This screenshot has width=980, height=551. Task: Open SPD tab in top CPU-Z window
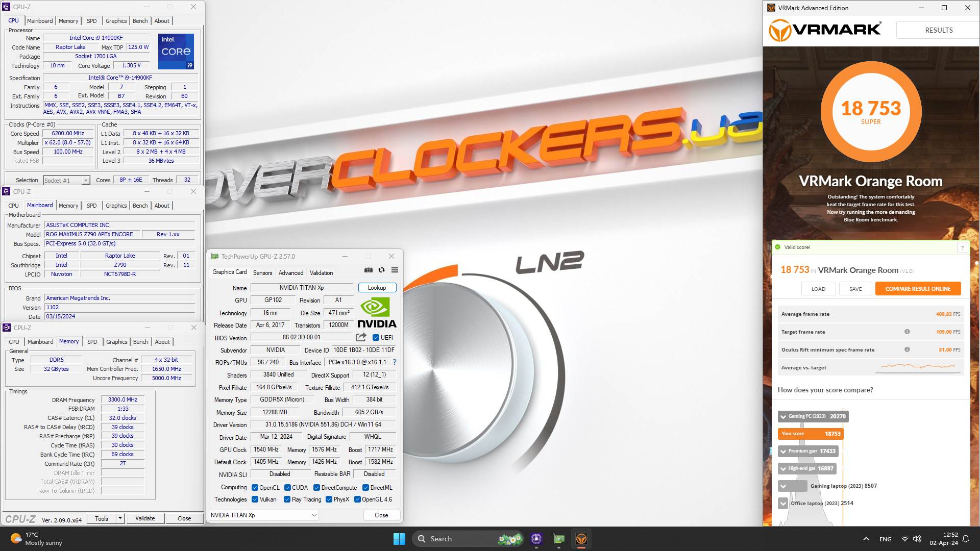(91, 21)
